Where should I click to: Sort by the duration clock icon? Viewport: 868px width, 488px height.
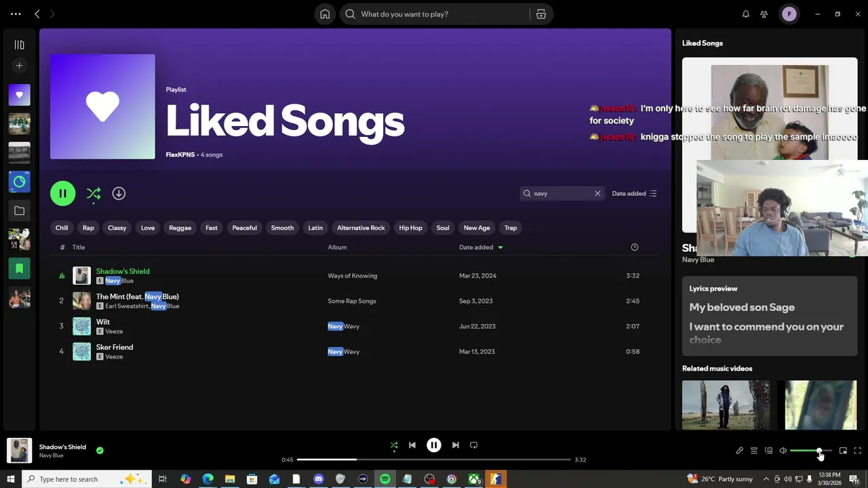(635, 247)
